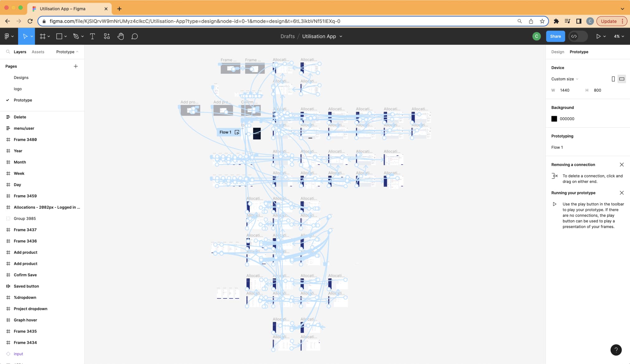
Task: Click the zoom magnifier in address bar
Action: click(519, 21)
